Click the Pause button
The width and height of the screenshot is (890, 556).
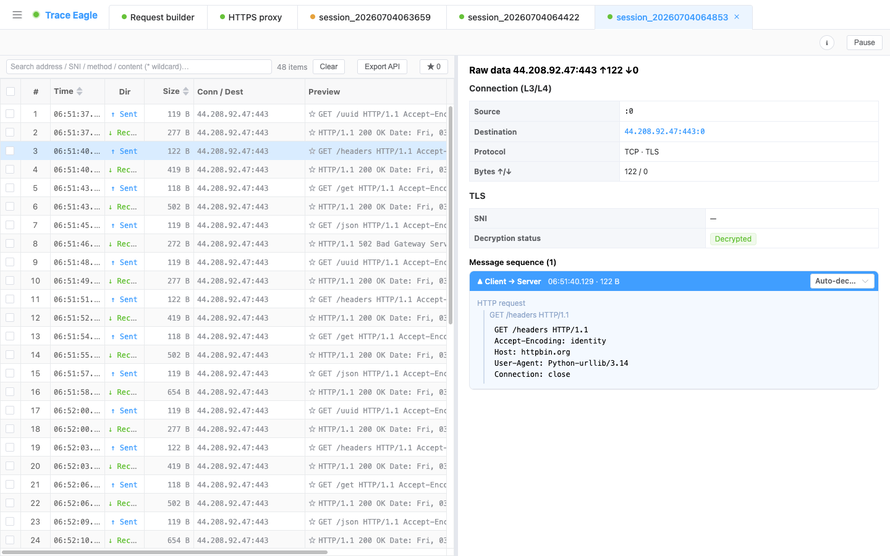point(864,43)
